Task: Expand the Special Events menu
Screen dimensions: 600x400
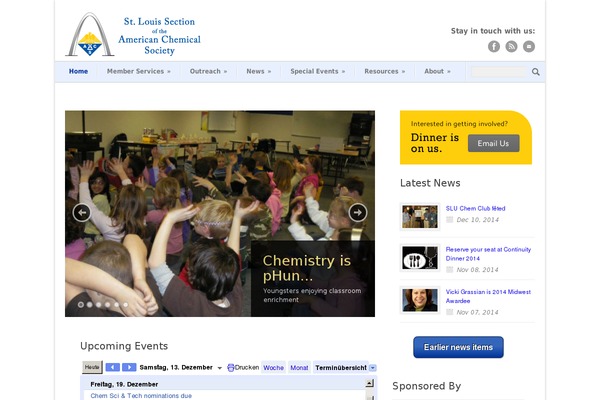Action: click(x=318, y=72)
